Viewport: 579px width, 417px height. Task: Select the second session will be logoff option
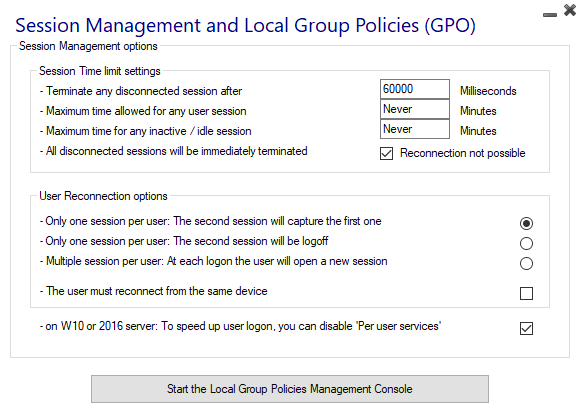click(x=526, y=243)
